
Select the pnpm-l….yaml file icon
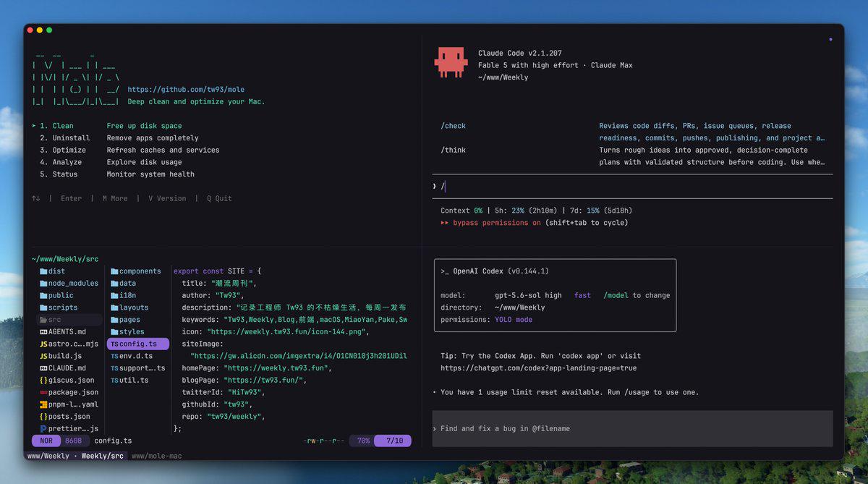tap(43, 404)
